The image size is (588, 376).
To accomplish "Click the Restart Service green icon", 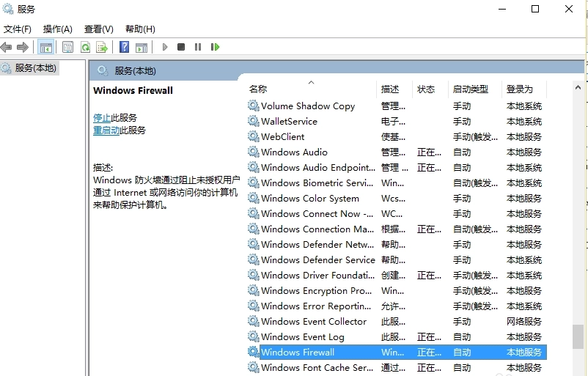I will tap(215, 47).
